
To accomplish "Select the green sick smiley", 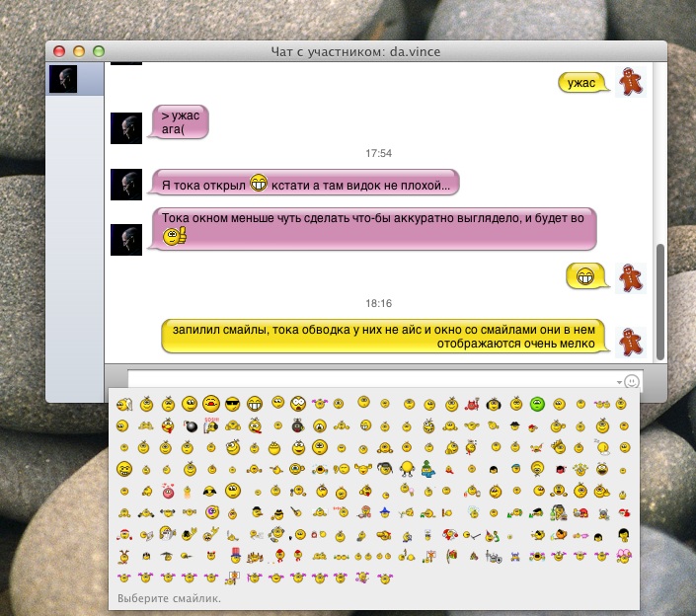I will click(537, 404).
